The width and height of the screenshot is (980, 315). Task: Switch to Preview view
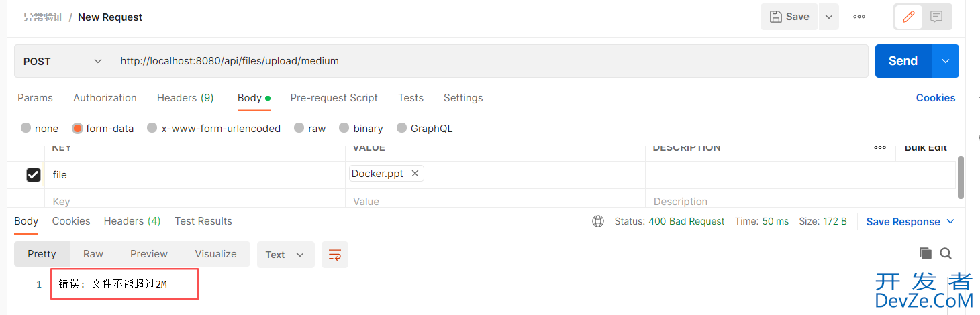[x=149, y=254]
